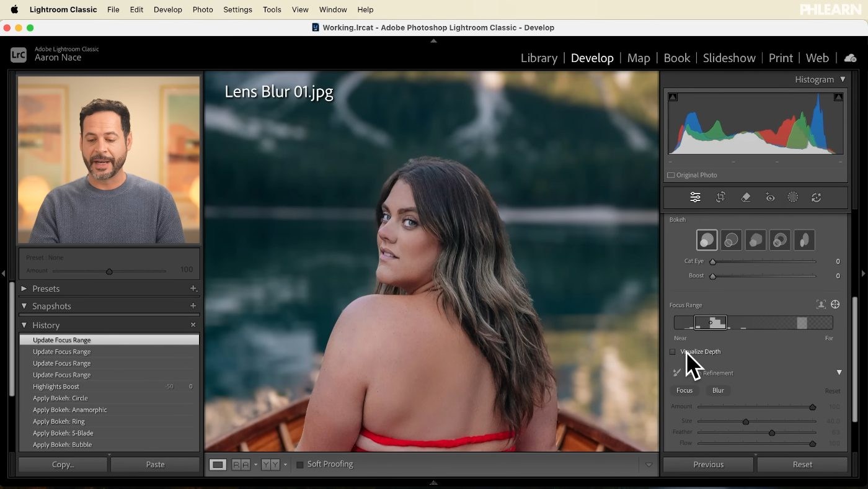Switch to the Library module
Image resolution: width=868 pixels, height=489 pixels.
click(x=539, y=58)
